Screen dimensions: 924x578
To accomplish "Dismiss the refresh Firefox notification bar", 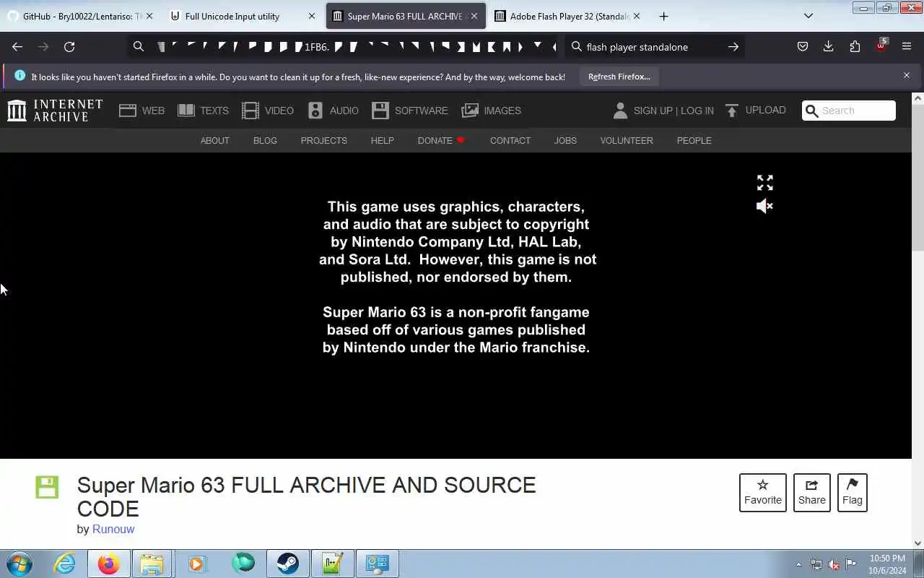I will tap(907, 76).
